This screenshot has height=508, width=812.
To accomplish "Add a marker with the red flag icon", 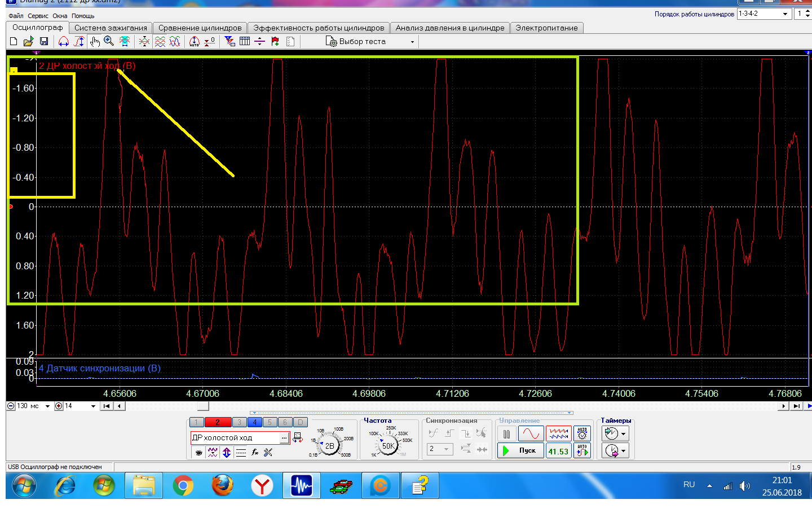I will (275, 41).
